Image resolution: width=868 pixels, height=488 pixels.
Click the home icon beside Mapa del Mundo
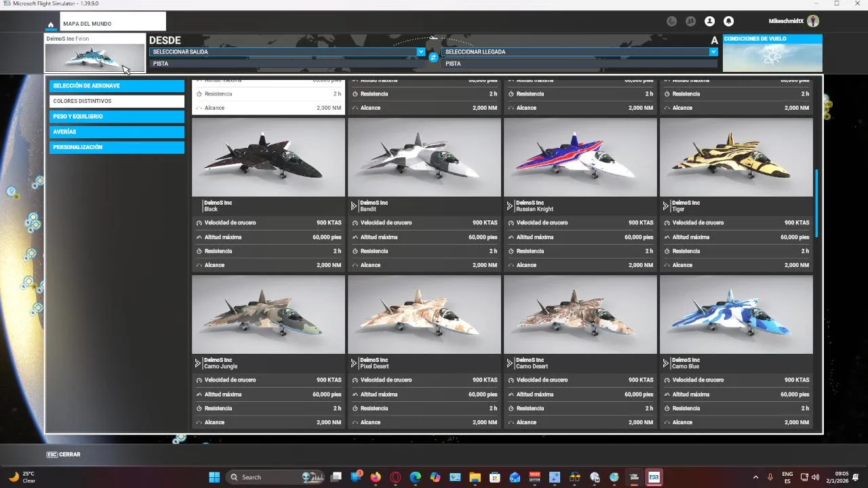[51, 24]
